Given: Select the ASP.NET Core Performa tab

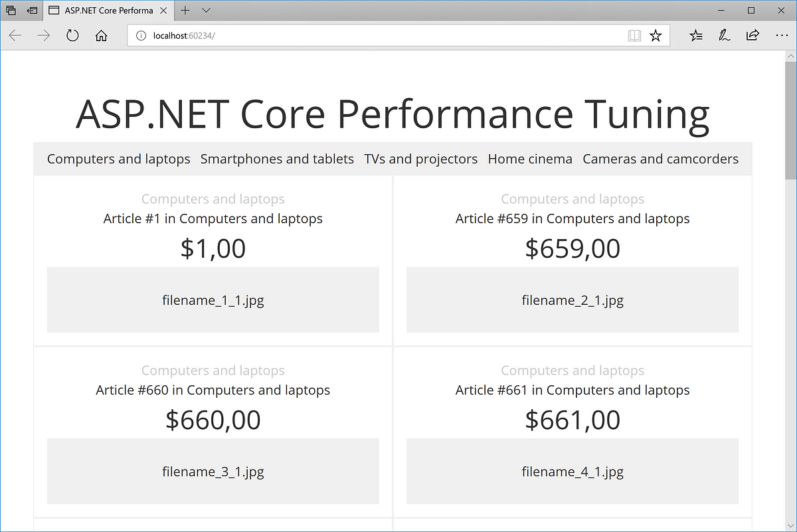Looking at the screenshot, I should click(109, 11).
